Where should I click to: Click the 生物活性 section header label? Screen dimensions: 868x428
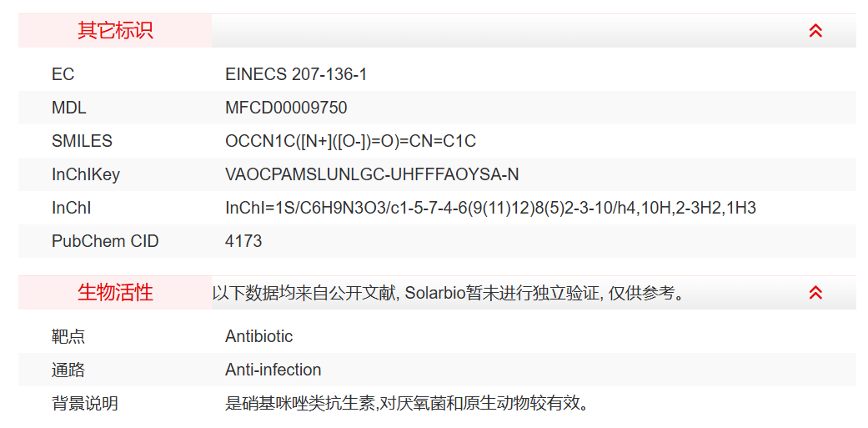[x=115, y=293]
